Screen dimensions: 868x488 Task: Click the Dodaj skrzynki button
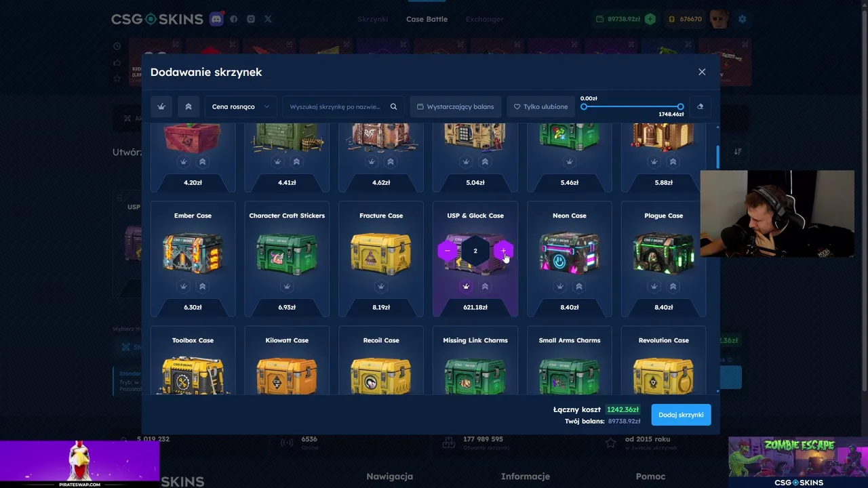[681, 415]
